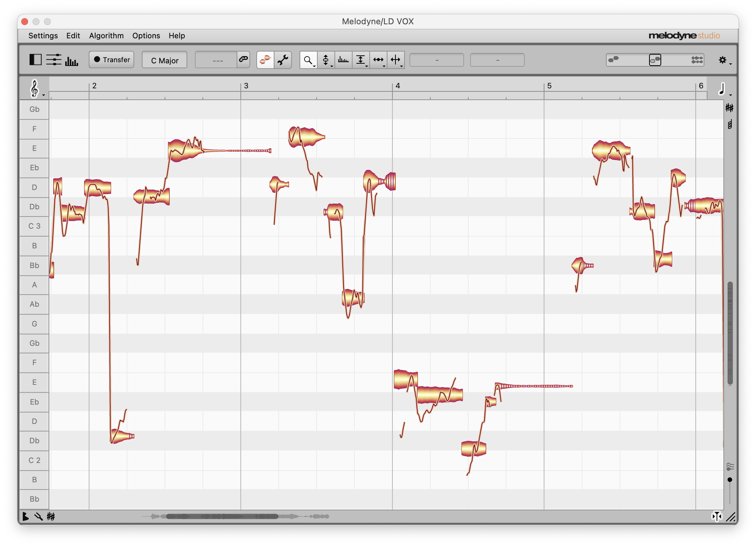Select the Ab note blob in bar 3
Viewport: 756px width, 546px height.
(353, 298)
